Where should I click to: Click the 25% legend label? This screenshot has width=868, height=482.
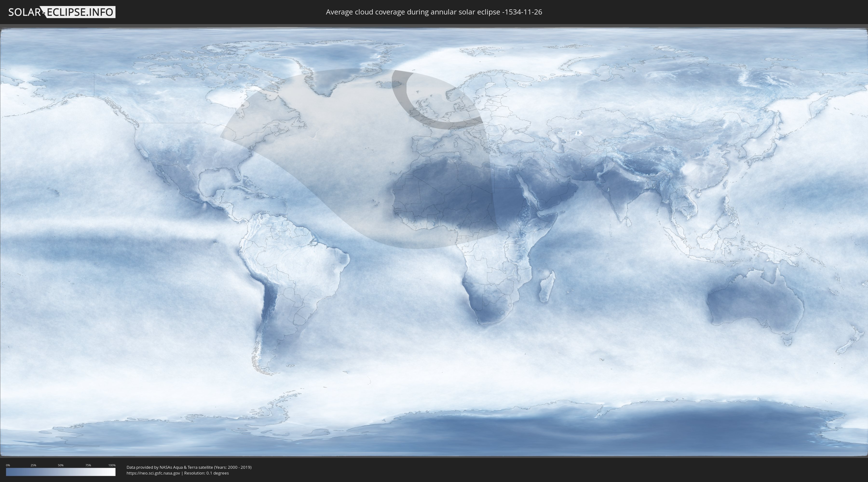(33, 465)
